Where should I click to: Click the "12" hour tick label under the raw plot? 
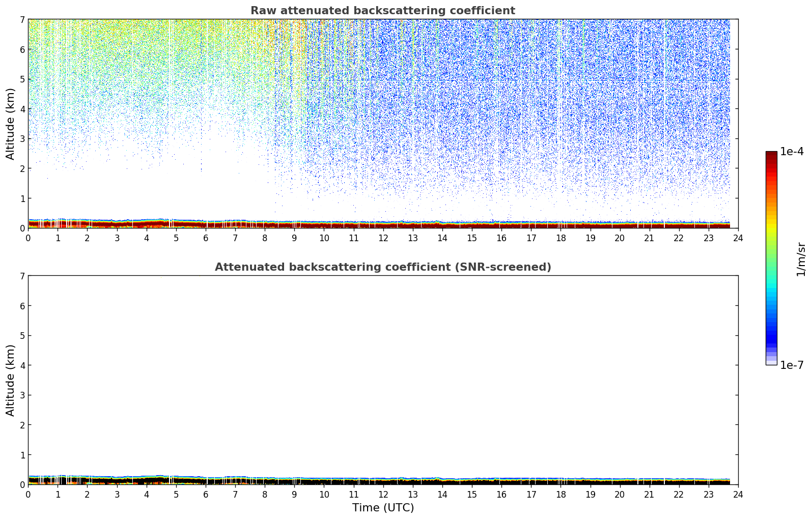tap(383, 238)
